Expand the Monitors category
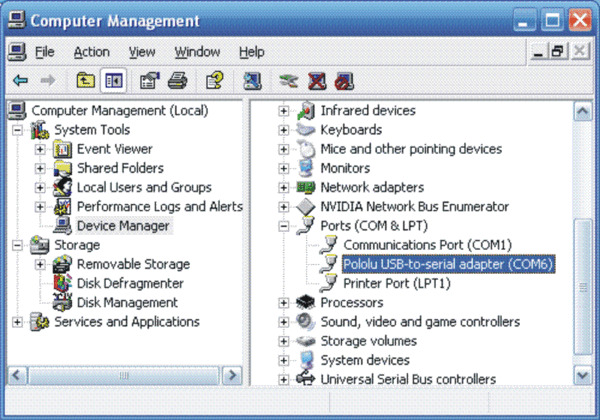The image size is (600, 420). point(284,168)
